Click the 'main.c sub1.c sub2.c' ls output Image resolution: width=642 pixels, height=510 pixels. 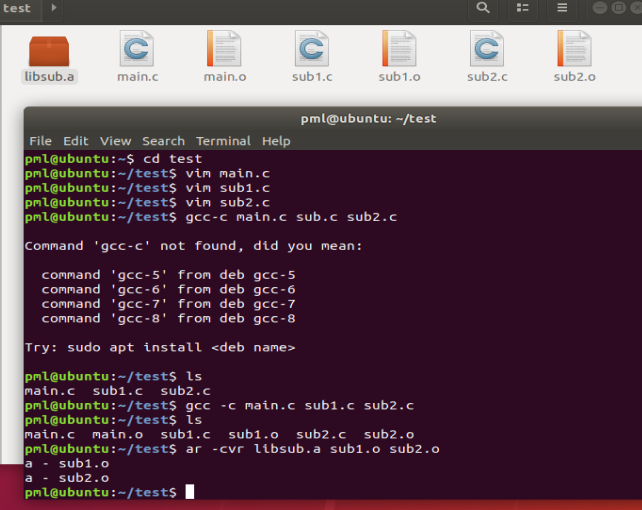coord(118,391)
